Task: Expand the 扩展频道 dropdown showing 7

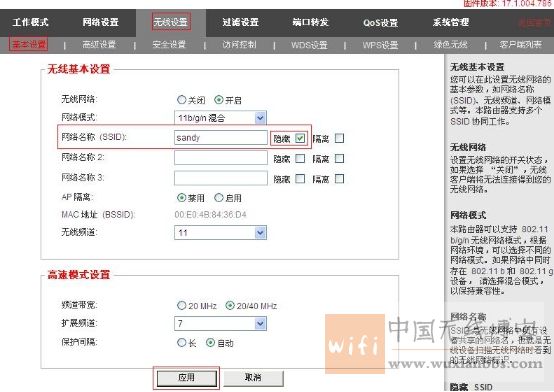Action: point(220,323)
